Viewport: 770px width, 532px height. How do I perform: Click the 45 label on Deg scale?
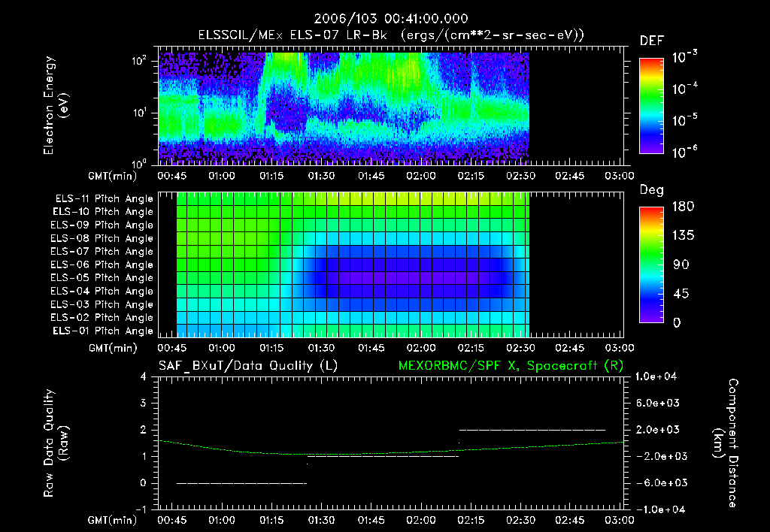tap(681, 294)
